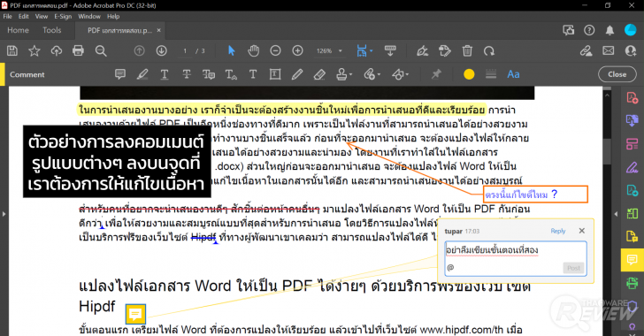Toggle the Keep tool selected pin
The width and height of the screenshot is (644, 336).
pyautogui.click(x=436, y=74)
